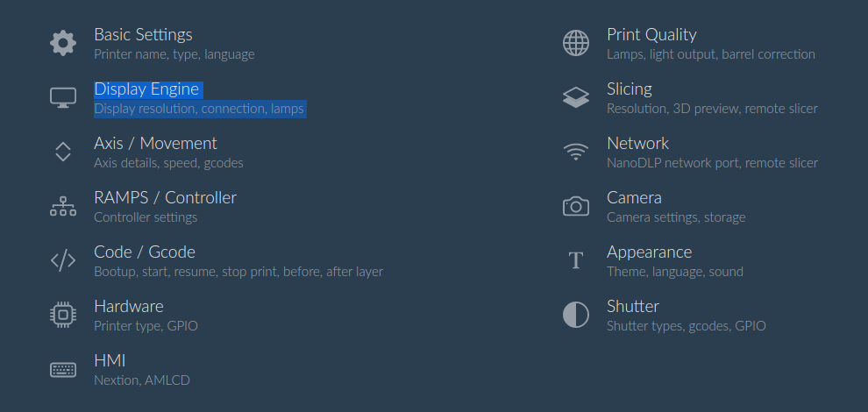Screen dimensions: 868x412
Task: Click the Network wifi icon
Action: click(x=576, y=152)
